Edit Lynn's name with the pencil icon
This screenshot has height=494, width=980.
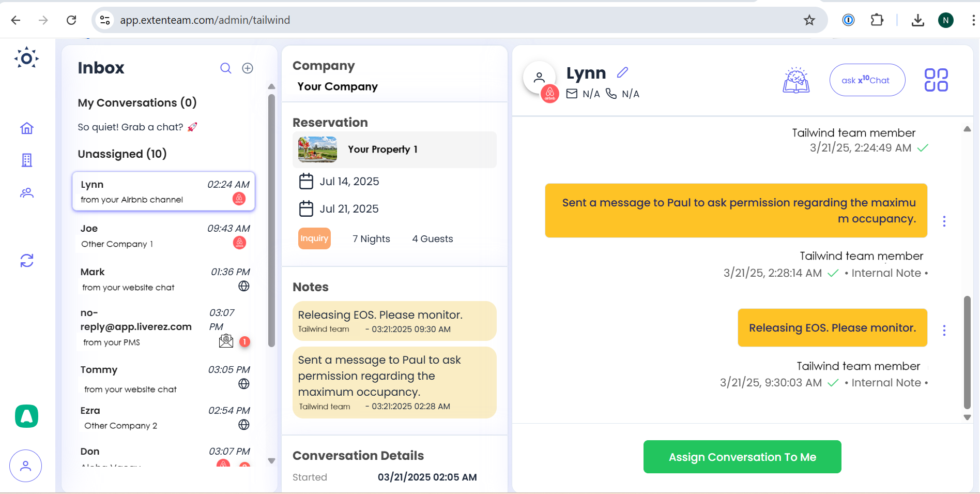point(622,72)
